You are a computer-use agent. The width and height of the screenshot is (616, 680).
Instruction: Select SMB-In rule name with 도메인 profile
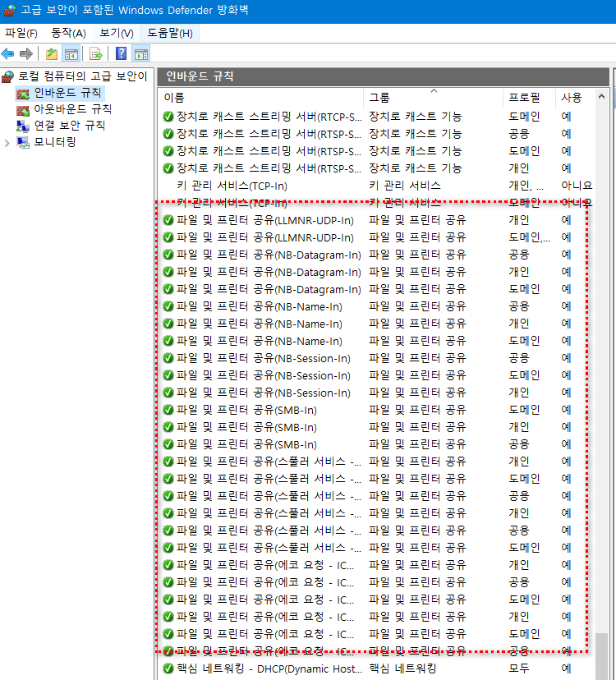[246, 410]
